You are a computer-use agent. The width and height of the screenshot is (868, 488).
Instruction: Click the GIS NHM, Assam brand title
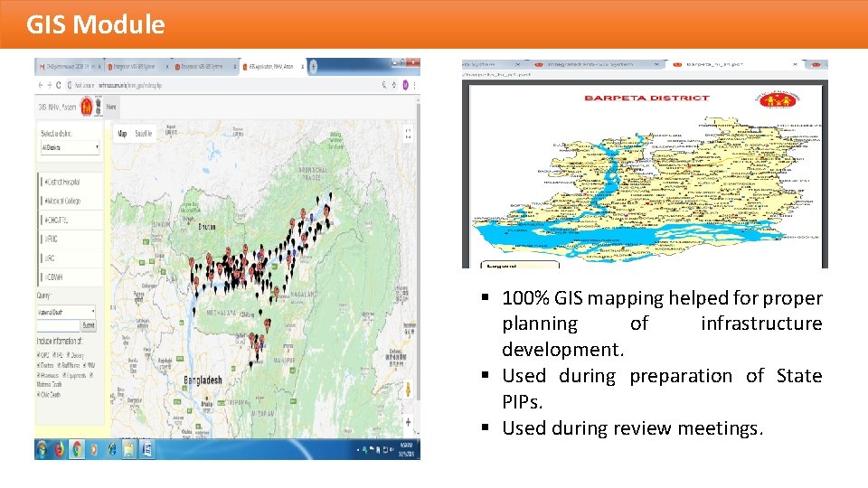click(58, 107)
